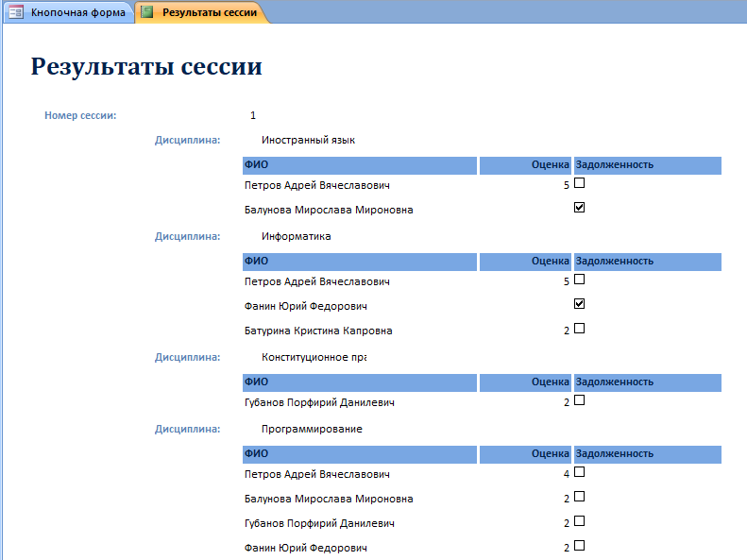Click grade 5 for Петров in Информатика
This screenshot has width=747, height=560.
point(567,282)
